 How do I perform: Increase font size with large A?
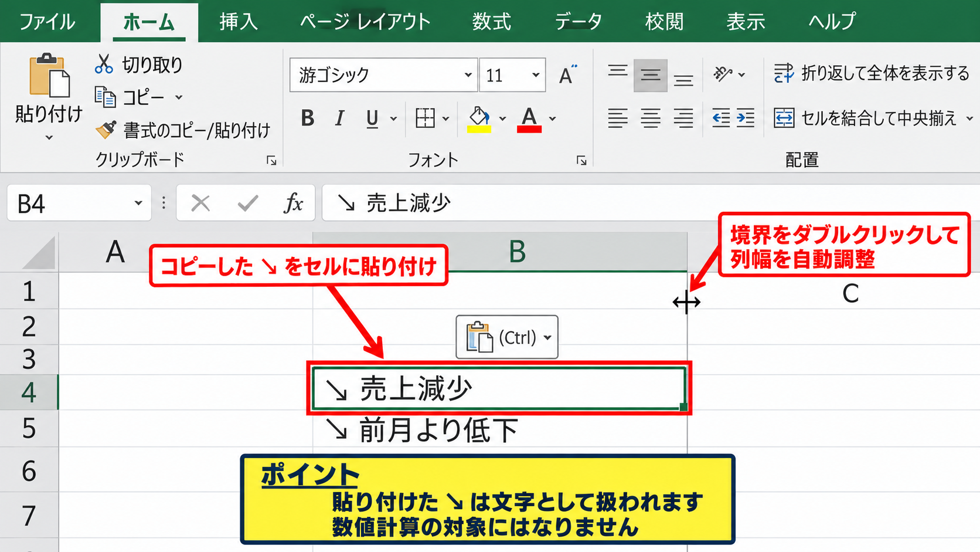[567, 75]
